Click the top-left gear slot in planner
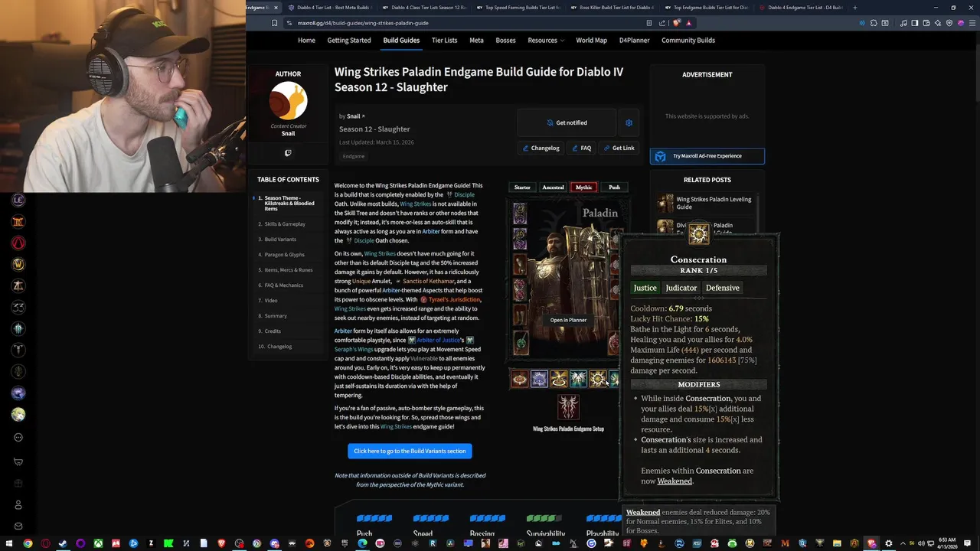980x551 pixels. (x=520, y=214)
